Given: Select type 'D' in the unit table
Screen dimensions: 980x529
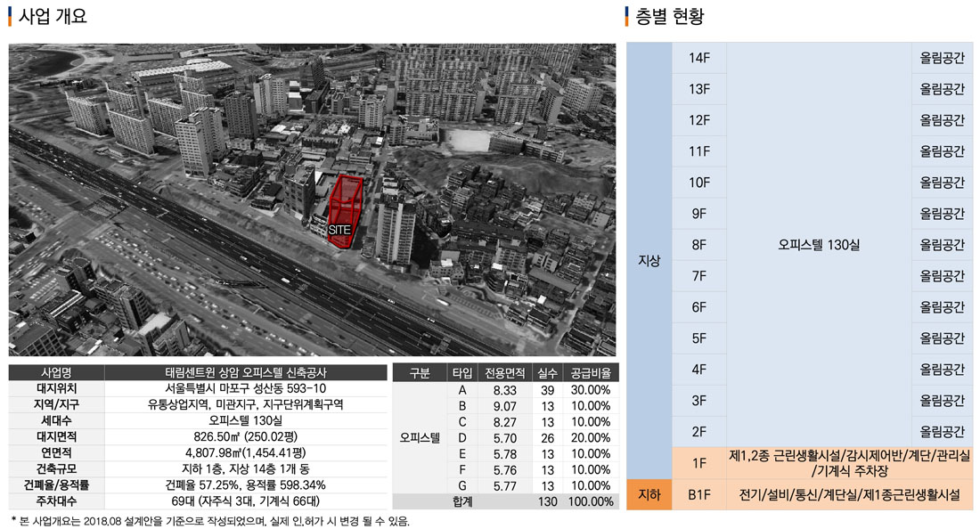Looking at the screenshot, I should click(x=462, y=438).
